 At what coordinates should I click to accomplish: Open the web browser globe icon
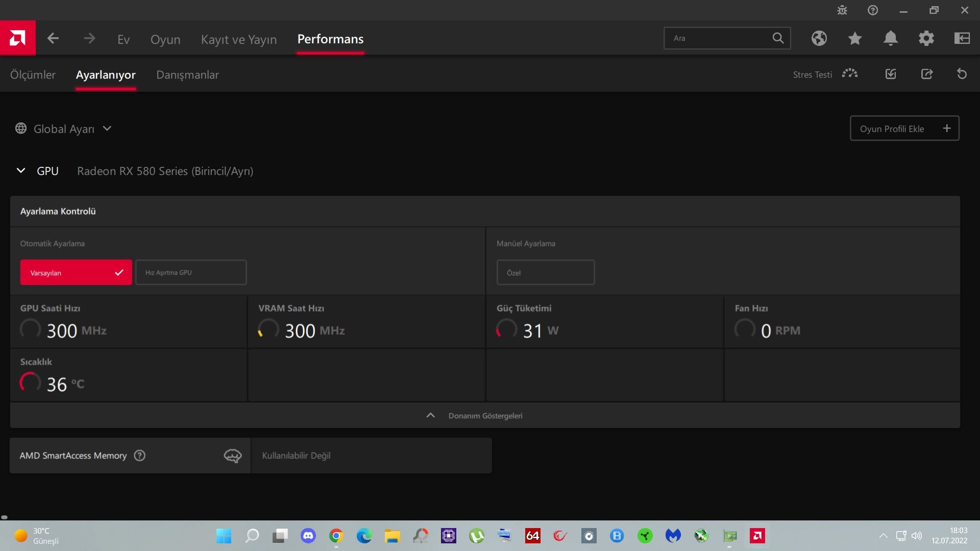point(819,38)
